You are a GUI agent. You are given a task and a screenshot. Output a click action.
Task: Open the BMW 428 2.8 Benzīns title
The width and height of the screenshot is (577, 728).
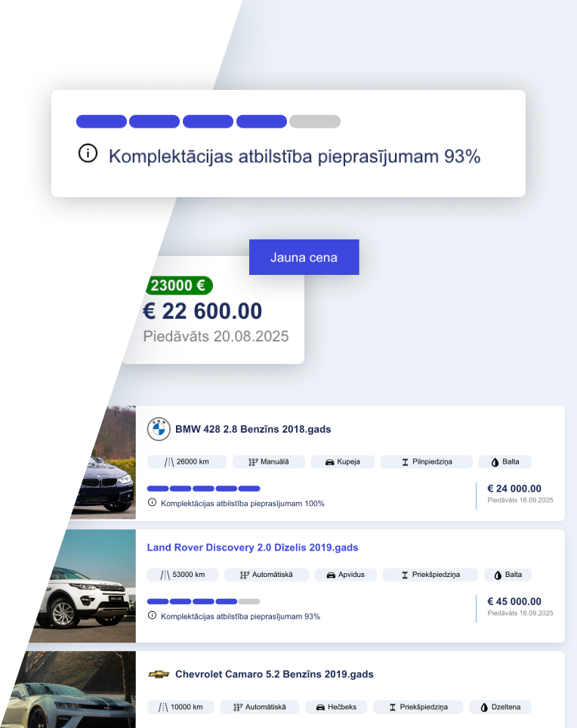click(253, 430)
